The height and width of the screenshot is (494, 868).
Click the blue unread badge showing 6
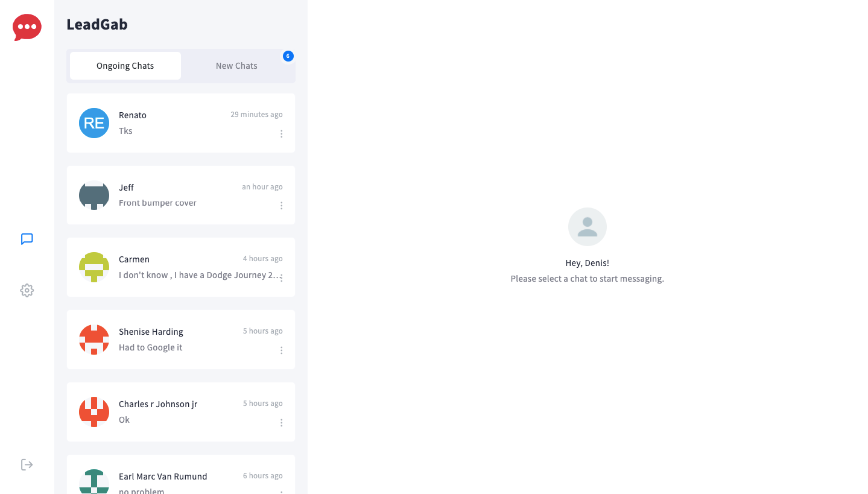point(288,56)
